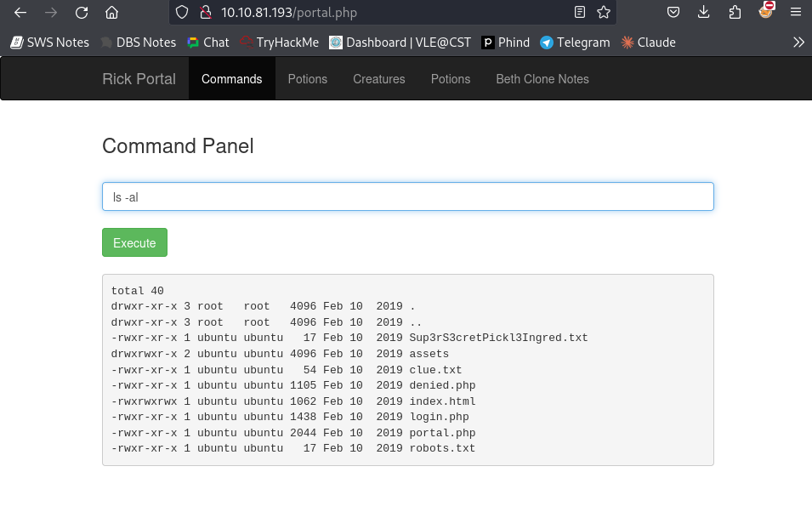This screenshot has width=812, height=529.
Task: Bookmark this page with the star icon
Action: [604, 13]
